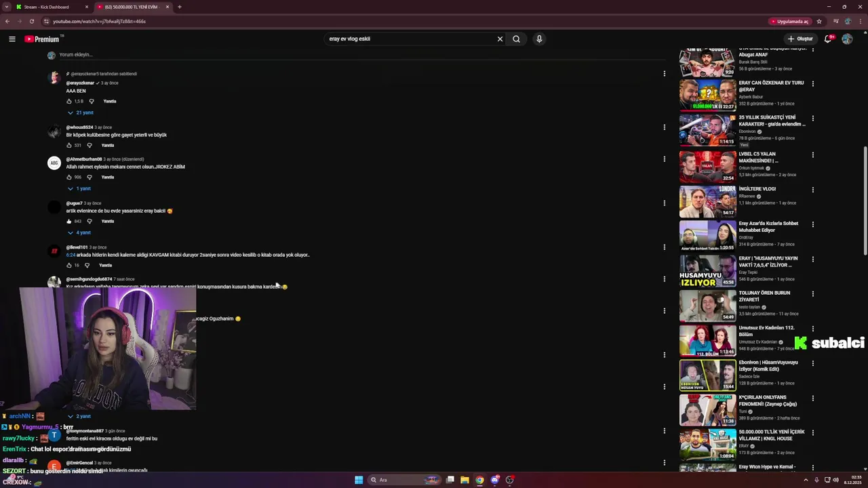The image size is (868, 488).
Task: Remove like on @ugue7 comment
Action: click(69, 221)
